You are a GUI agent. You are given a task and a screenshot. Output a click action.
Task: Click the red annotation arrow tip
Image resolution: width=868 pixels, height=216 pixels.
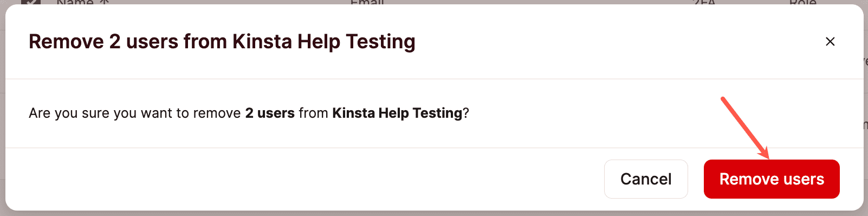point(768,157)
